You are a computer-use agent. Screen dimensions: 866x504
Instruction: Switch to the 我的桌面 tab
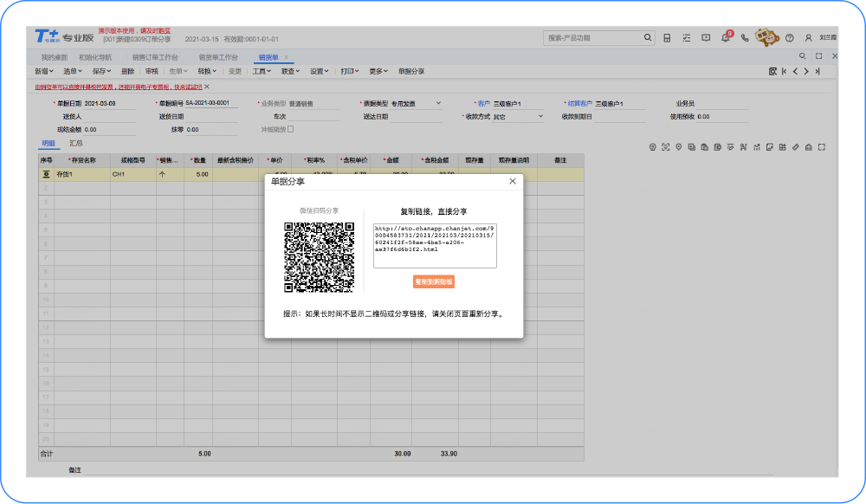54,57
